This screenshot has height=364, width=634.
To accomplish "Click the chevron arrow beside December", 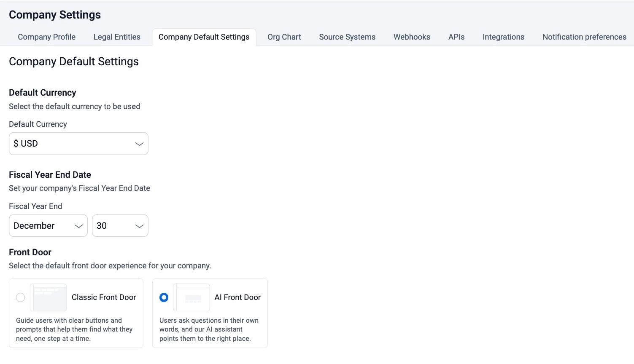I will tap(78, 226).
